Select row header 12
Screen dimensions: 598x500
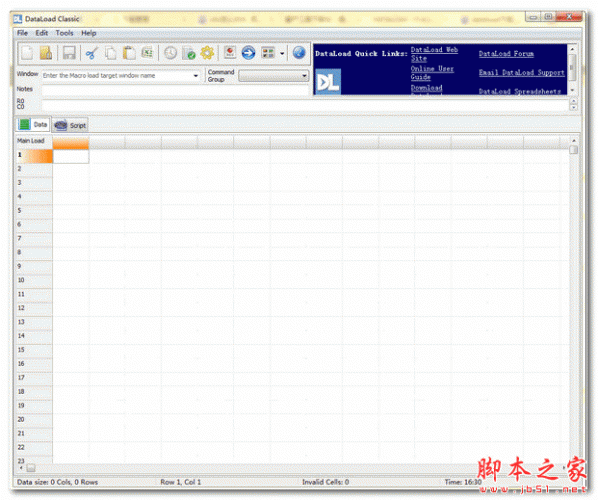[x=34, y=309]
